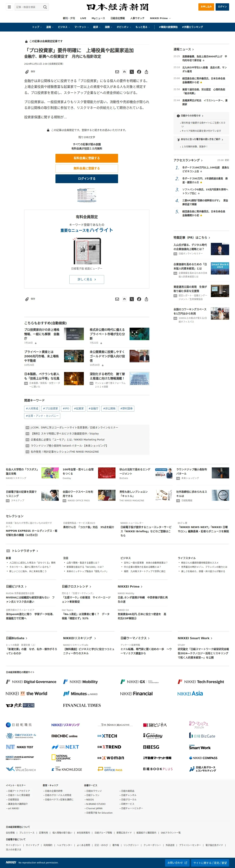Viewport: 235px width, 868px height.
Task: Open the 日経電子版 紙面ビューアー tablet thumbnail
Action: click(87, 251)
